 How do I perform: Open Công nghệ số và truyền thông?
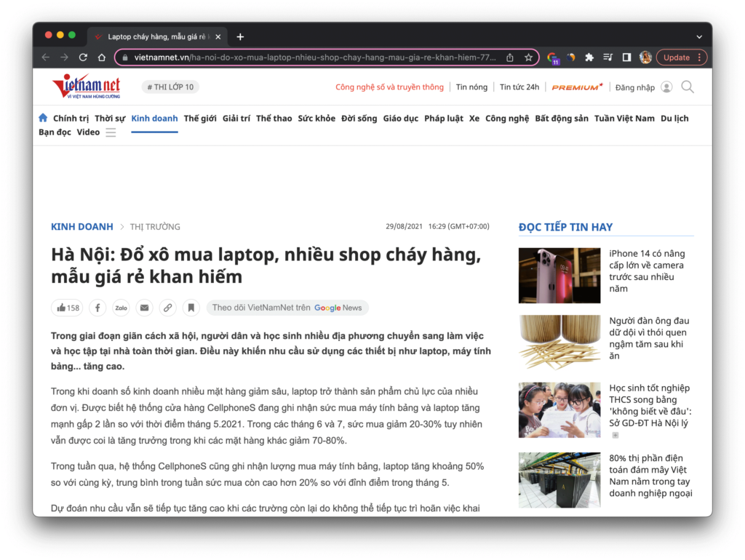pyautogui.click(x=389, y=87)
